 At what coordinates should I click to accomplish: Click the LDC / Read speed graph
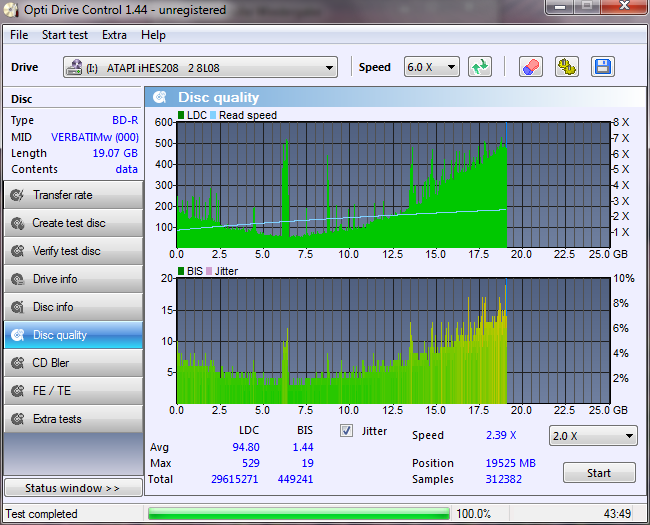(x=394, y=185)
